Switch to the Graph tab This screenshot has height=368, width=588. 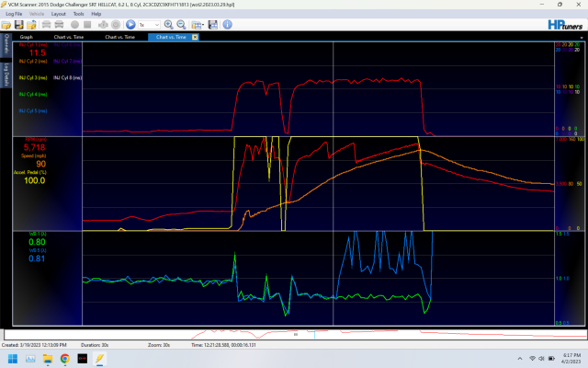27,37
